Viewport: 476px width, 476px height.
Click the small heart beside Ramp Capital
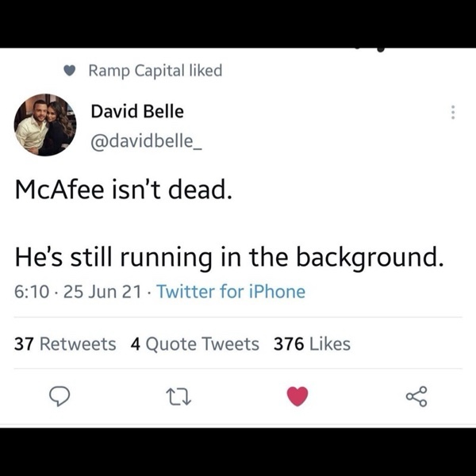70,71
